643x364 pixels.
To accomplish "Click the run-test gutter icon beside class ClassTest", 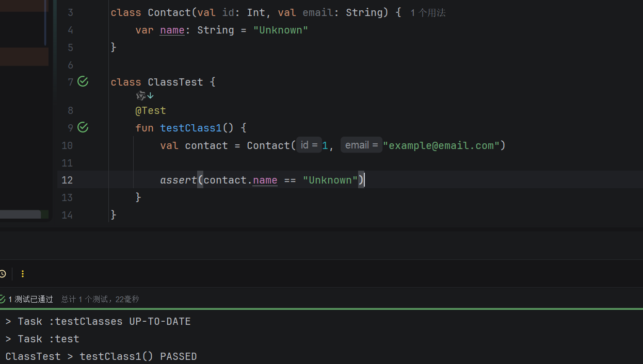I will pos(83,81).
